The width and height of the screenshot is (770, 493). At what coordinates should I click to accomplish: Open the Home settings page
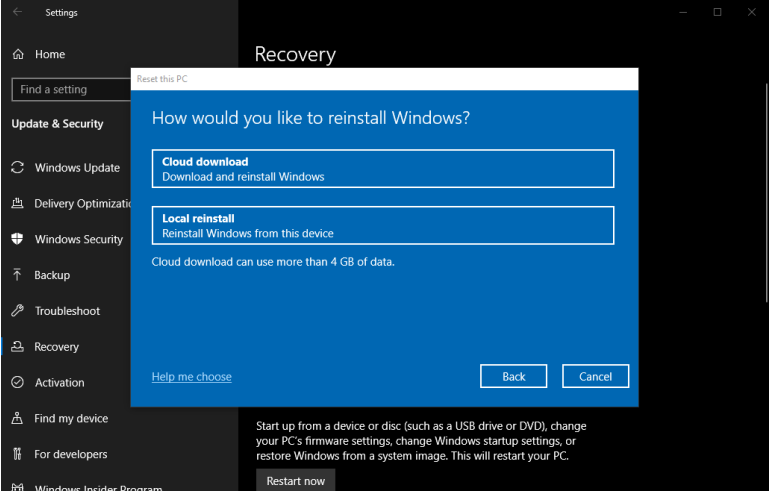pos(50,54)
